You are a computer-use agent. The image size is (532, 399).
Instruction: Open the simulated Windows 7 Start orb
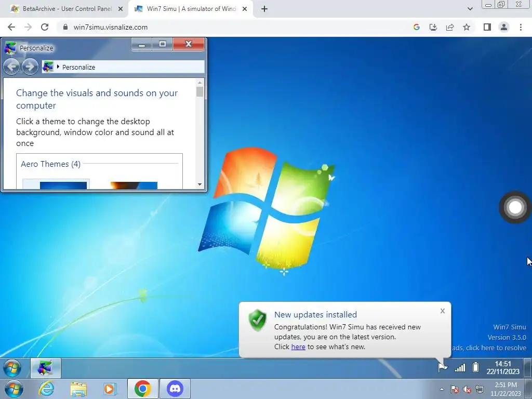coord(12,368)
